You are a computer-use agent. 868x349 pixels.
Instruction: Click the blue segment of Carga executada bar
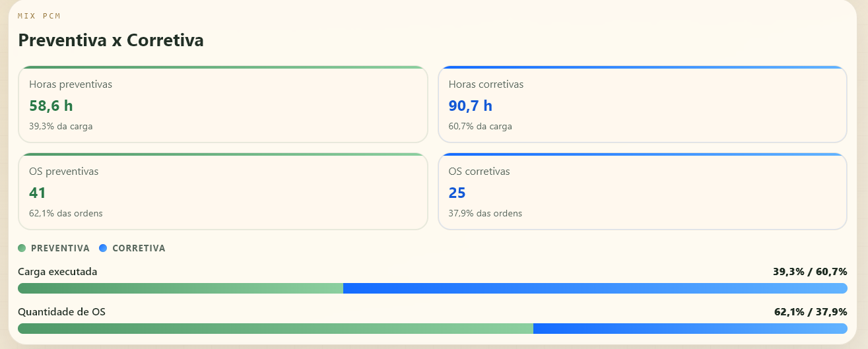[595, 288]
